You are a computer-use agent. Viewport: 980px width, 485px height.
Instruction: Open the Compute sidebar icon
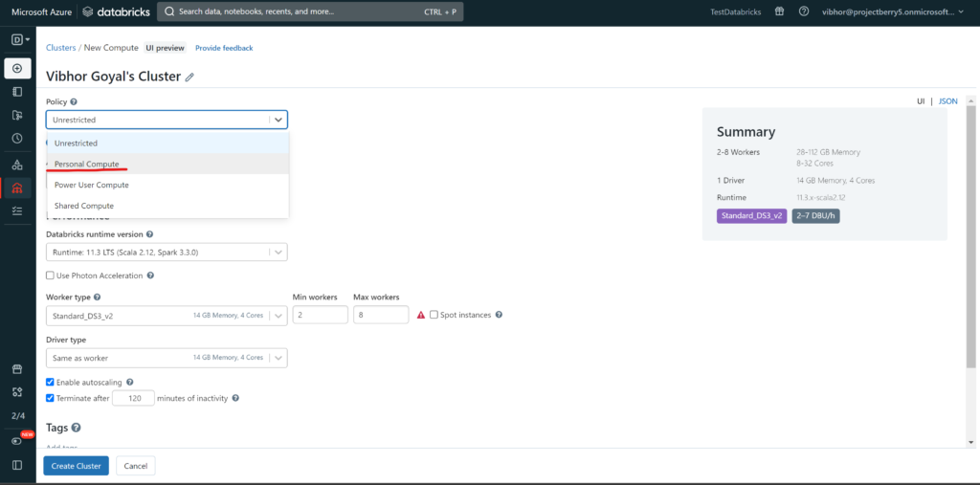(17, 188)
